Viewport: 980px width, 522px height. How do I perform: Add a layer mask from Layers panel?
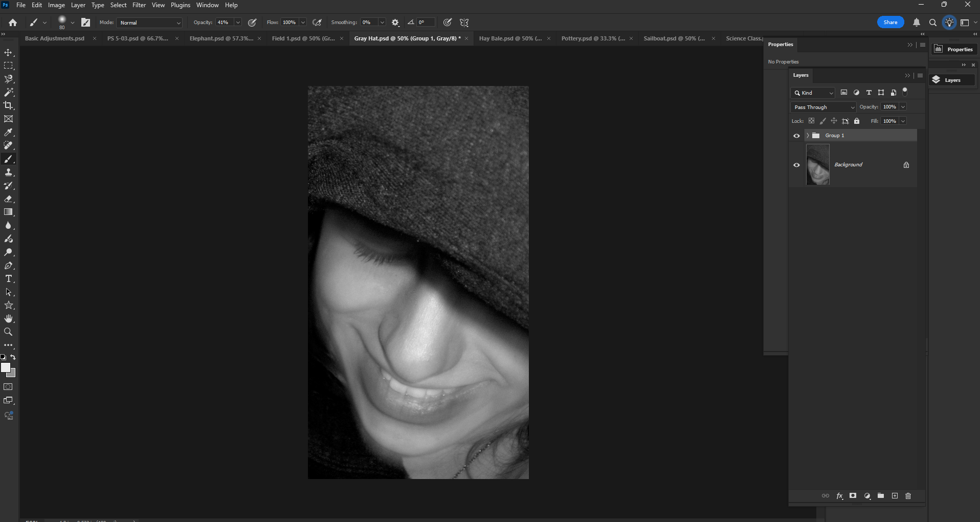pos(853,496)
